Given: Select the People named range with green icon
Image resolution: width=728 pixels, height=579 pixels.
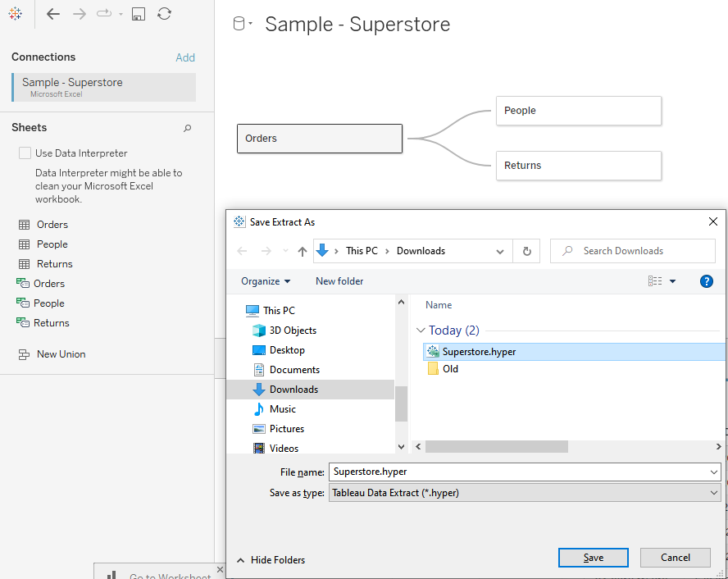Looking at the screenshot, I should (41, 303).
